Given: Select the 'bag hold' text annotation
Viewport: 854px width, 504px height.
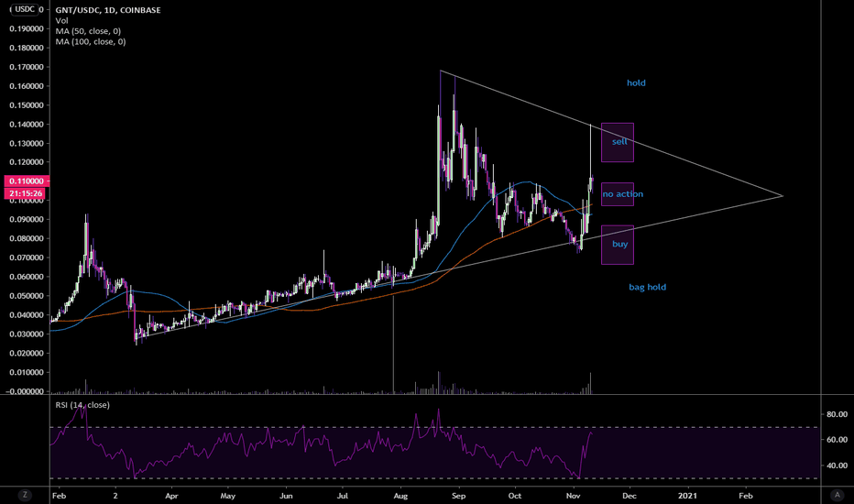Looking at the screenshot, I should [x=647, y=287].
